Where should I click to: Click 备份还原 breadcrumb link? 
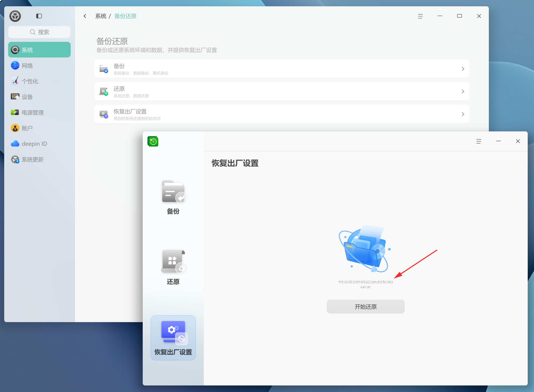click(x=125, y=16)
